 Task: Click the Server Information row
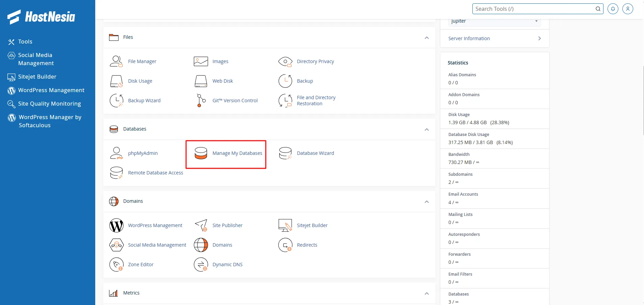494,38
